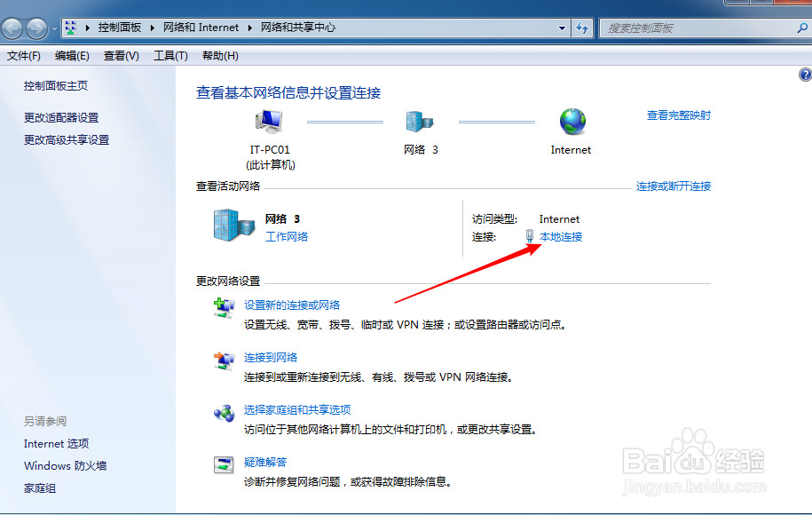The image size is (812, 515).
Task: Open 疑难解答 using its icon
Action: pyautogui.click(x=224, y=465)
